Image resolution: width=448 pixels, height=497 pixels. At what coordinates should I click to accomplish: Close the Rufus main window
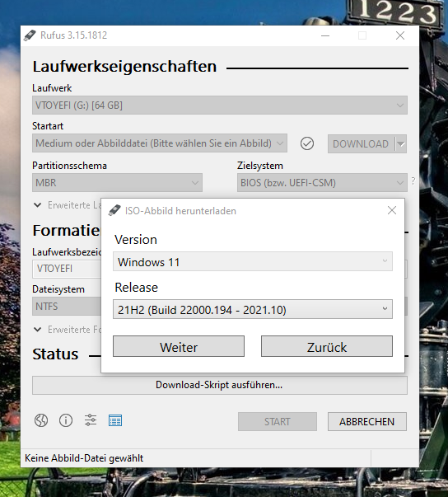(x=400, y=35)
